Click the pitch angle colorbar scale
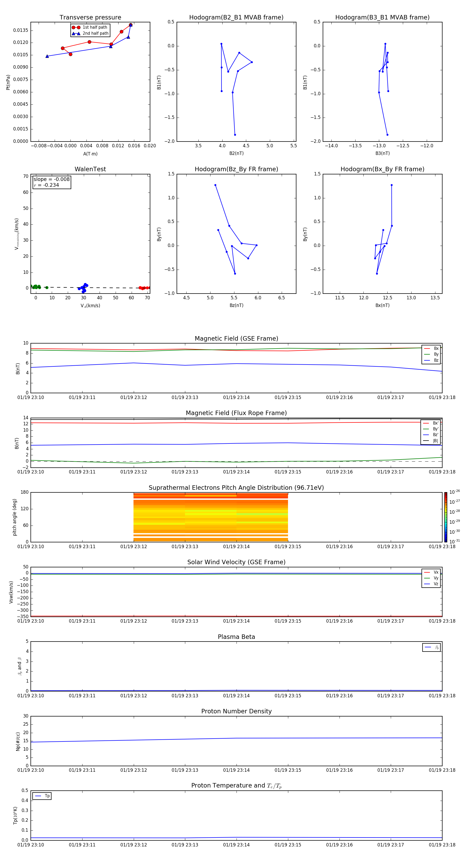Screen dimensions: 473x868 446,517
